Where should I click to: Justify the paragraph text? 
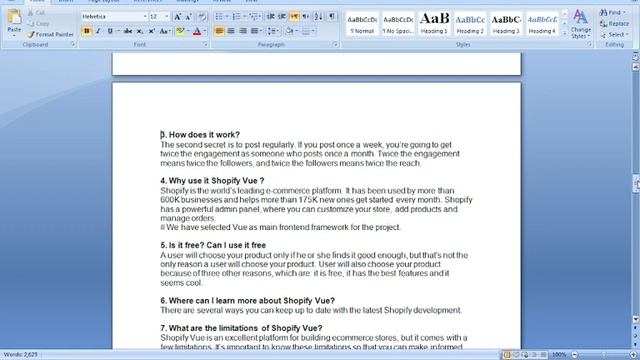point(254,31)
